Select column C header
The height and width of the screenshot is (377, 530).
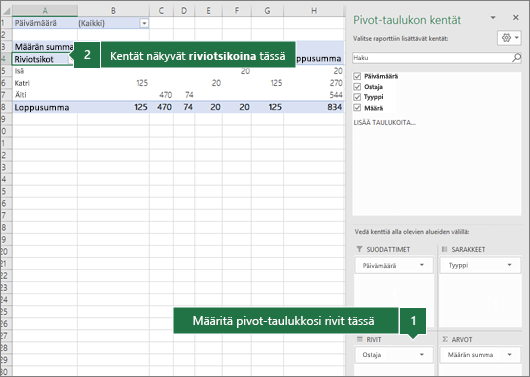click(x=161, y=11)
